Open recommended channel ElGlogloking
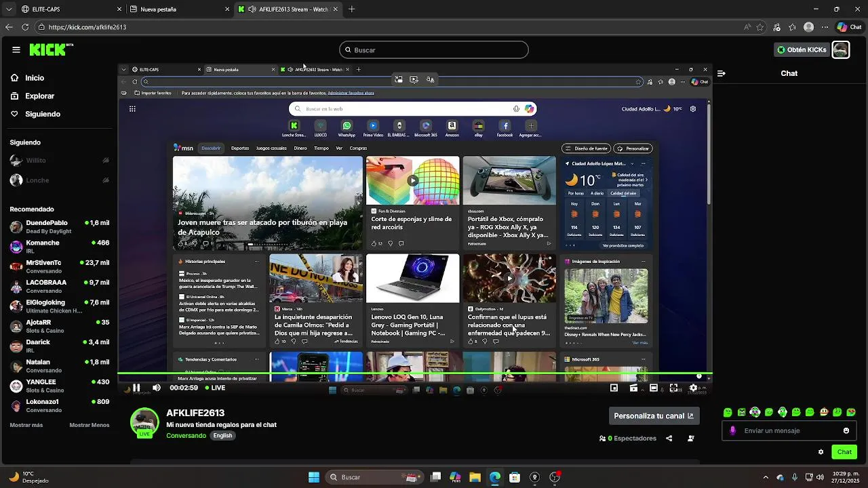 (x=60, y=306)
